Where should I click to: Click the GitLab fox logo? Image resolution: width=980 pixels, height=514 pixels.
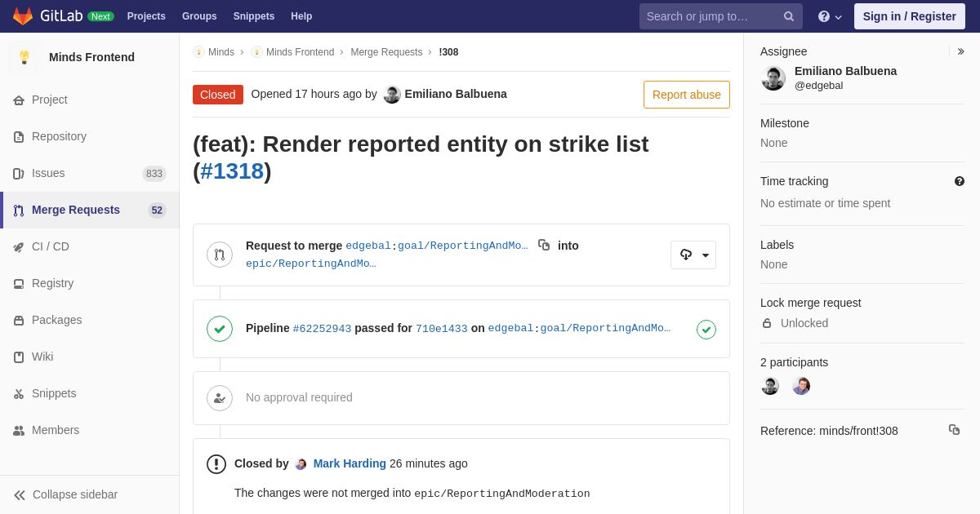coord(23,16)
